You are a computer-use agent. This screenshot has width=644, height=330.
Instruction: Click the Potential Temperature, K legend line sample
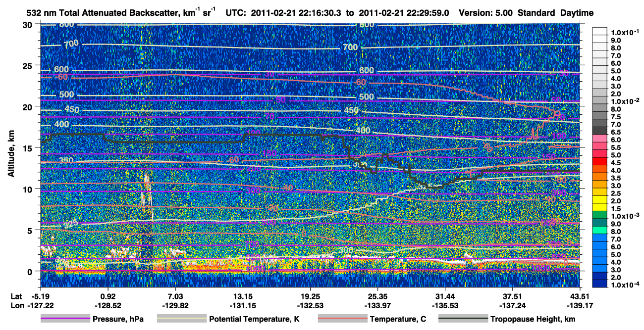point(182,319)
